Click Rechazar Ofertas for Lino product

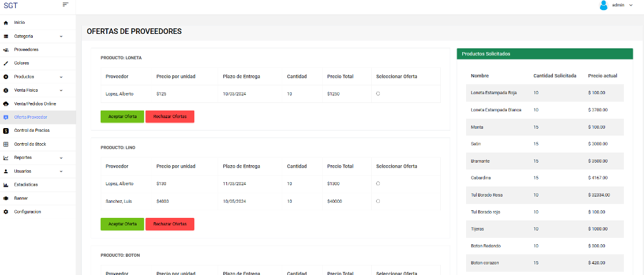(169, 224)
